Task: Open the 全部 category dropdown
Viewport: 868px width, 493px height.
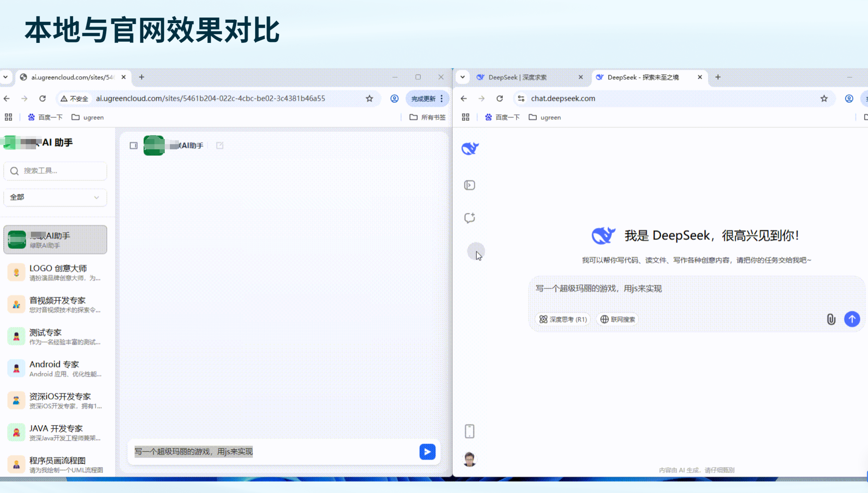Action: [55, 197]
